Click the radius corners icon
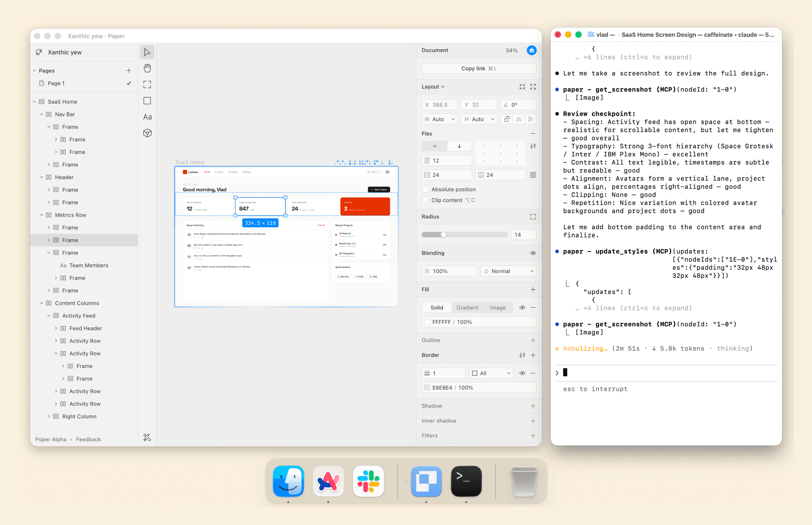Image resolution: width=812 pixels, height=525 pixels. click(x=533, y=217)
